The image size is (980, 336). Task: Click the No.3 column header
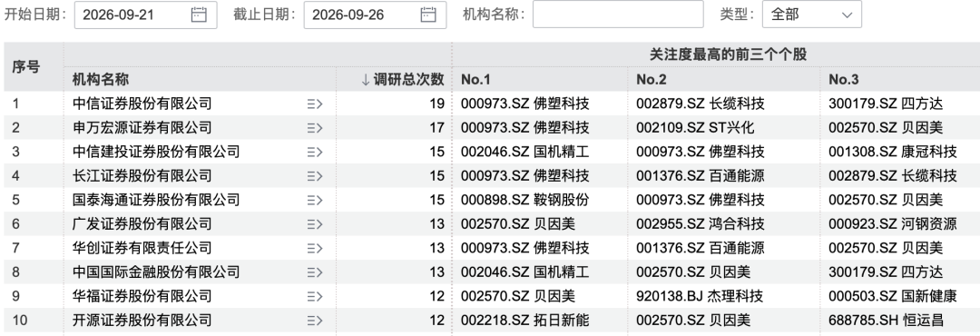tap(844, 80)
